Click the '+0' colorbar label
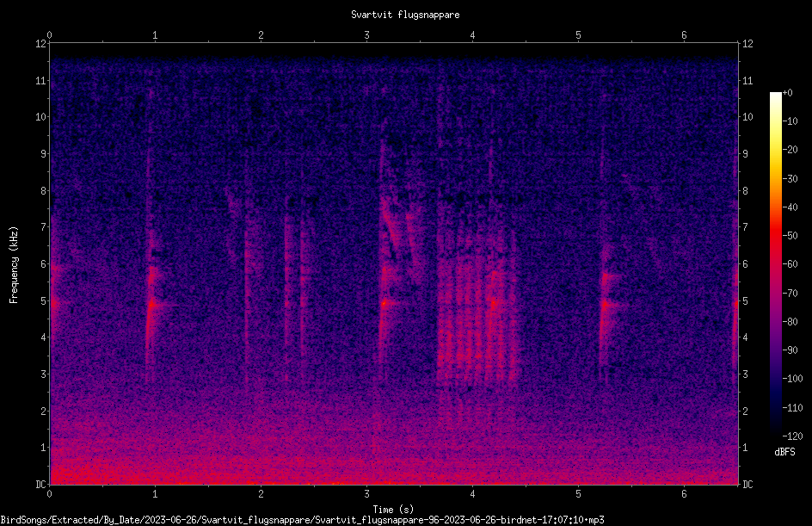812x526 pixels. tap(788, 93)
